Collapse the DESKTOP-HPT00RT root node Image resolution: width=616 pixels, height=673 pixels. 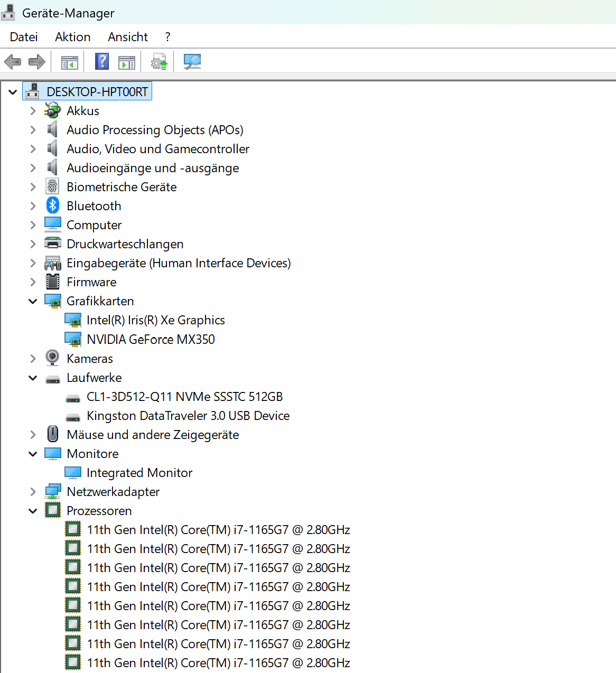pos(13,92)
